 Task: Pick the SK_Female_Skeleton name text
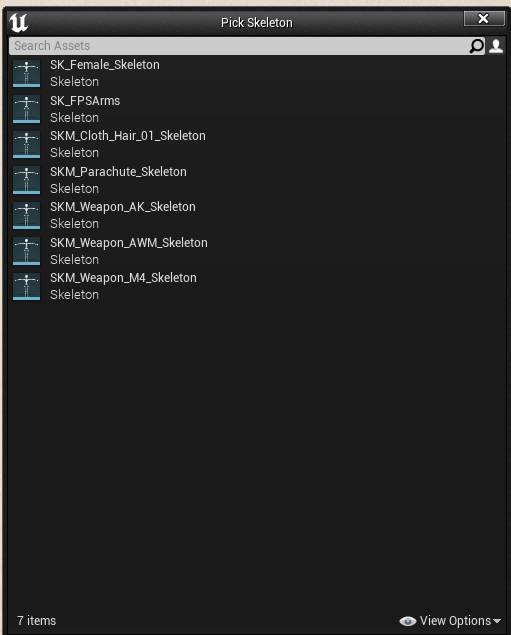[x=104, y=65]
